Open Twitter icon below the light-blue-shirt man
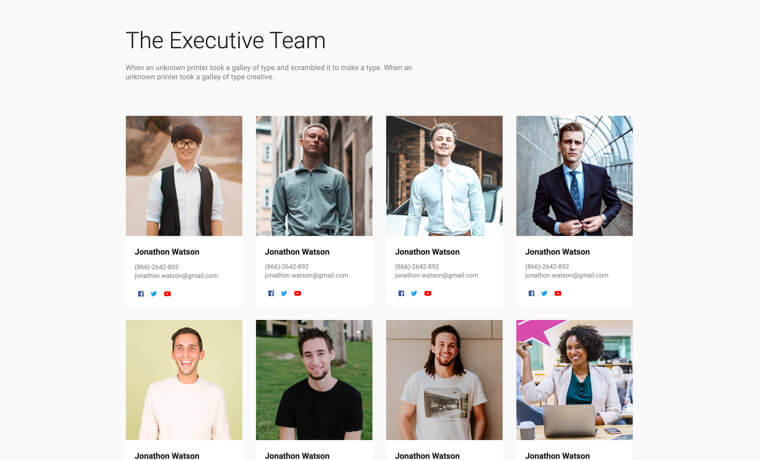This screenshot has height=460, width=760. tap(414, 293)
